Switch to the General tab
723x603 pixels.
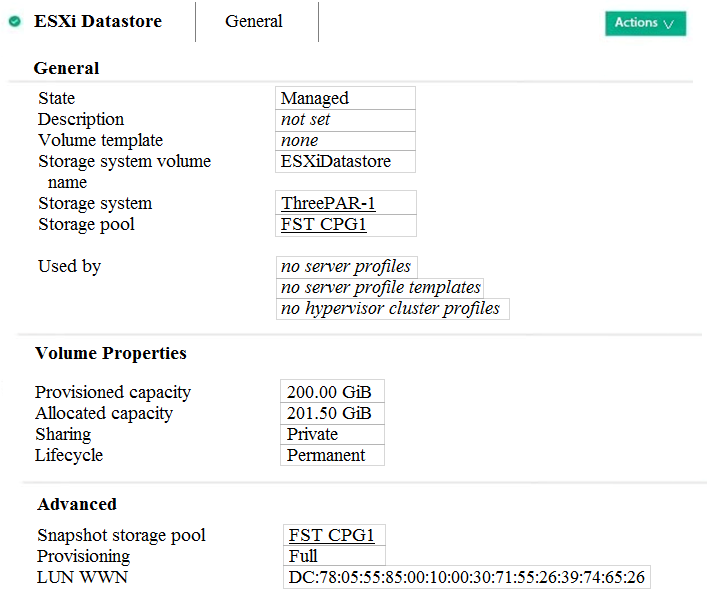tap(254, 21)
